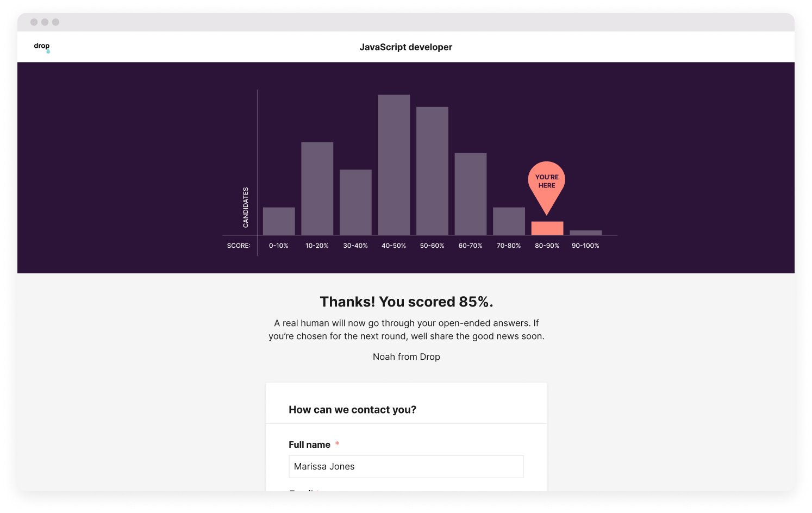Click the Full name field label
Viewport: 812px width, 513px height.
[x=310, y=445]
